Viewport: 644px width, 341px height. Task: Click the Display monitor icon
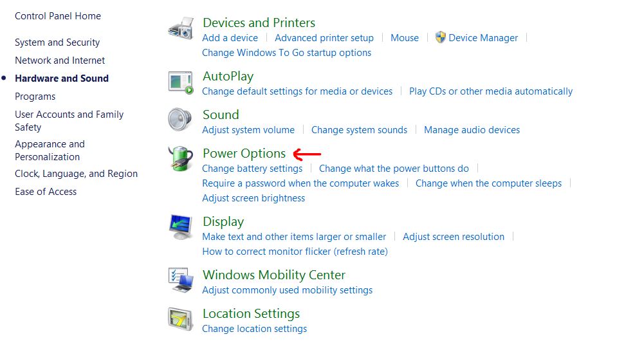(x=180, y=227)
